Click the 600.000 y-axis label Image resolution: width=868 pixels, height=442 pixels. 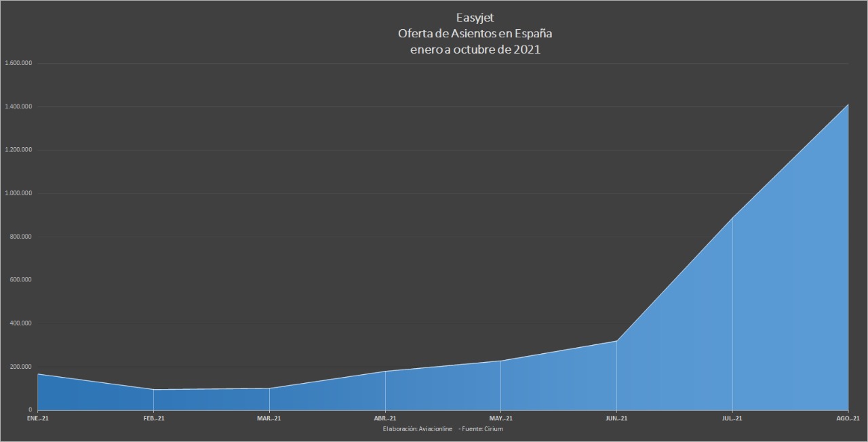[x=22, y=280]
